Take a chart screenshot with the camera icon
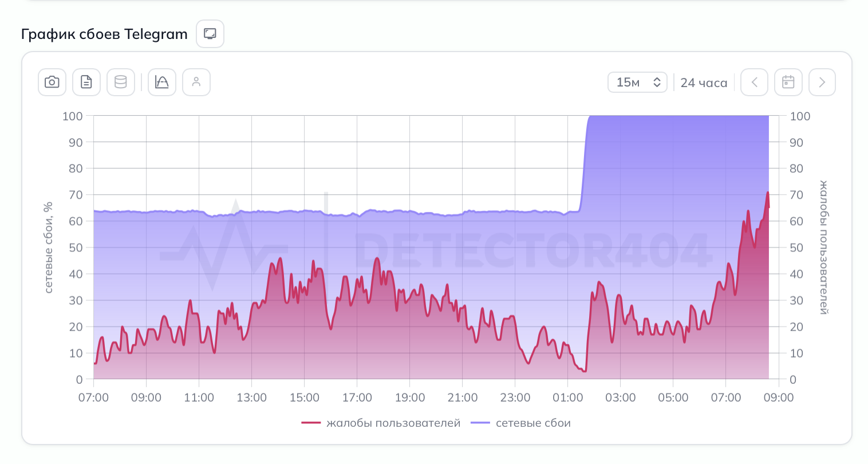868x464 pixels. pyautogui.click(x=52, y=82)
